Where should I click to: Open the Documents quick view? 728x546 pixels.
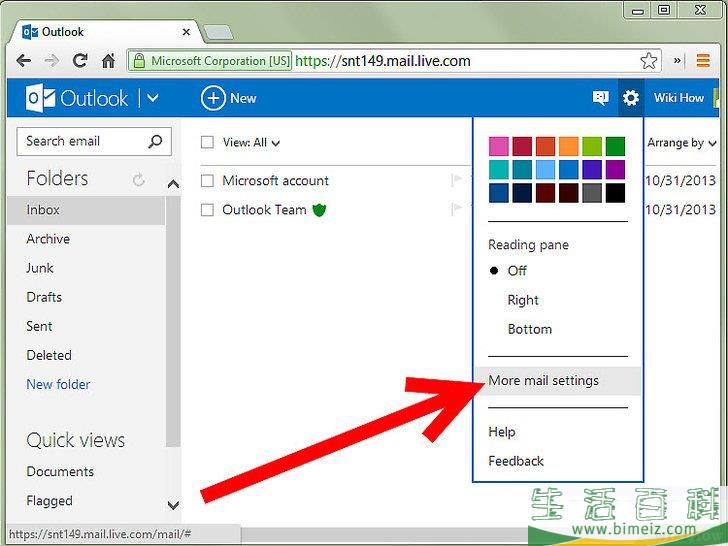(60, 472)
